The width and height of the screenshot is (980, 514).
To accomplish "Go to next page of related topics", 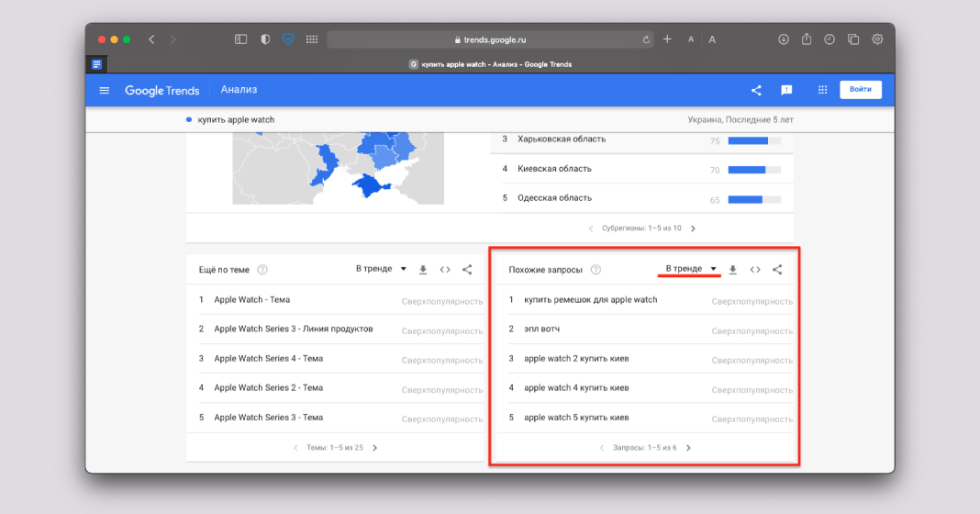I will [x=374, y=448].
